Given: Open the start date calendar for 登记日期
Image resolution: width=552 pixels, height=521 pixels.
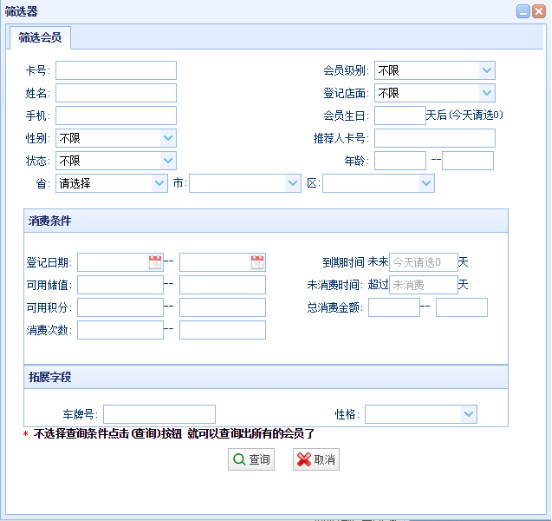Looking at the screenshot, I should [155, 262].
